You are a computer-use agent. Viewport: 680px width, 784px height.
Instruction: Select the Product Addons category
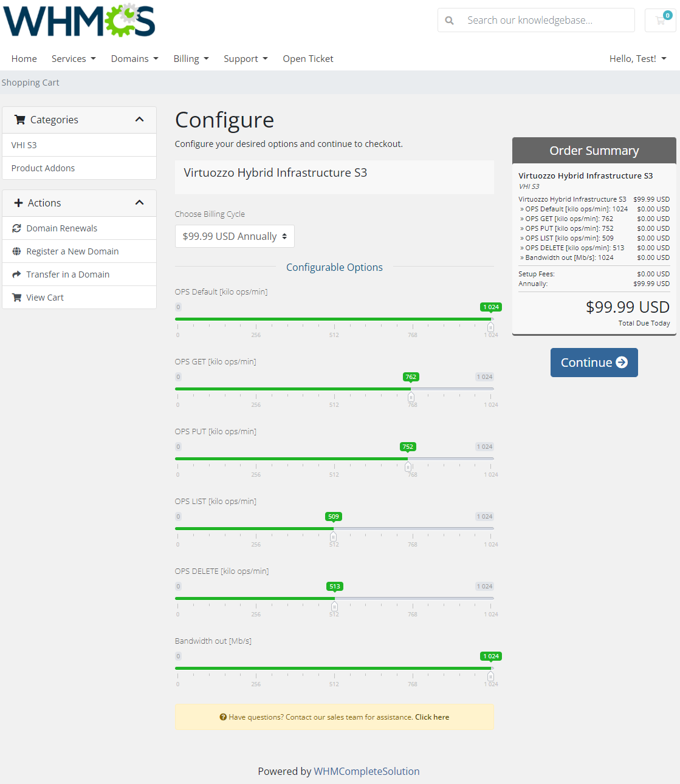click(80, 168)
